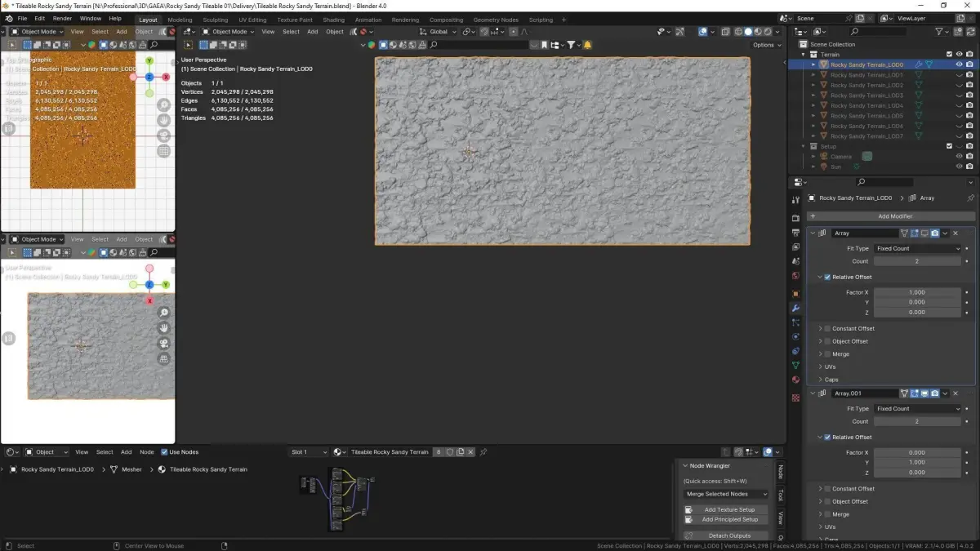Remove the Array.001 modifier with X
Image resolution: width=980 pixels, height=551 pixels.
pyautogui.click(x=955, y=393)
